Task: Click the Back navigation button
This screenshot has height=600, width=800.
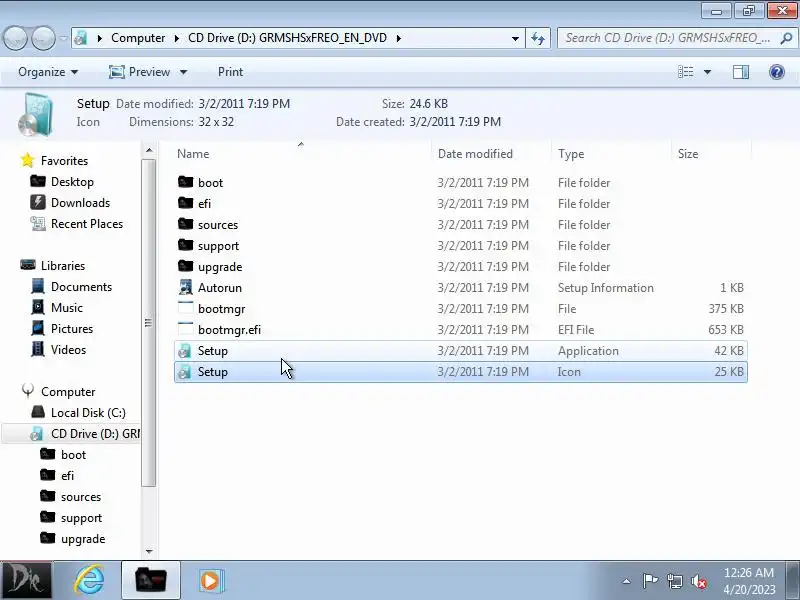Action: coord(15,38)
